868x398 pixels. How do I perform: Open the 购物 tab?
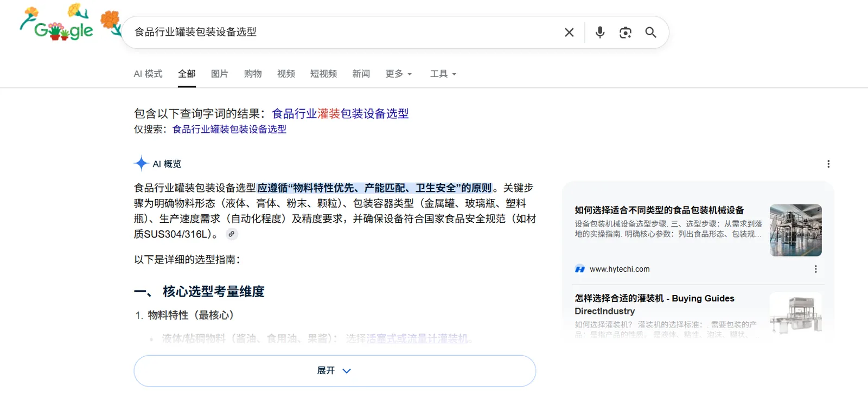pyautogui.click(x=253, y=74)
